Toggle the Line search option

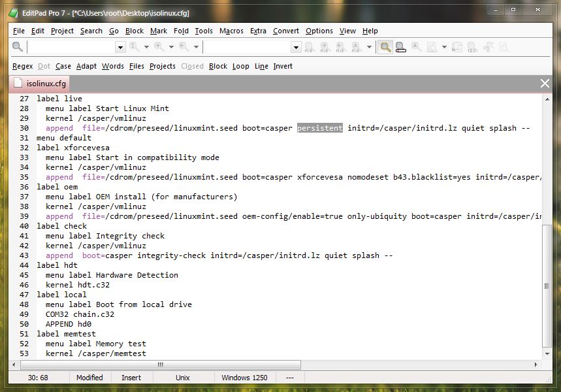pyautogui.click(x=261, y=66)
